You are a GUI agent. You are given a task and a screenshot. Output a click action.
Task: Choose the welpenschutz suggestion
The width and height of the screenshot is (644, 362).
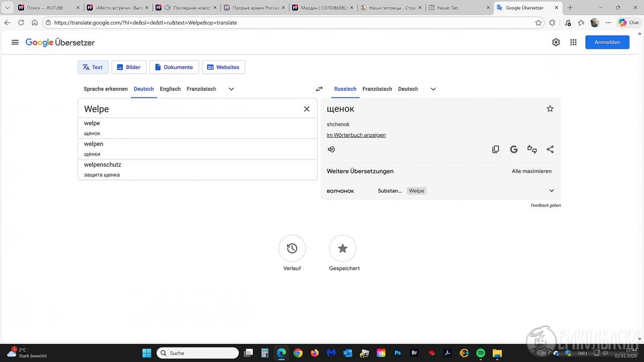(x=103, y=165)
